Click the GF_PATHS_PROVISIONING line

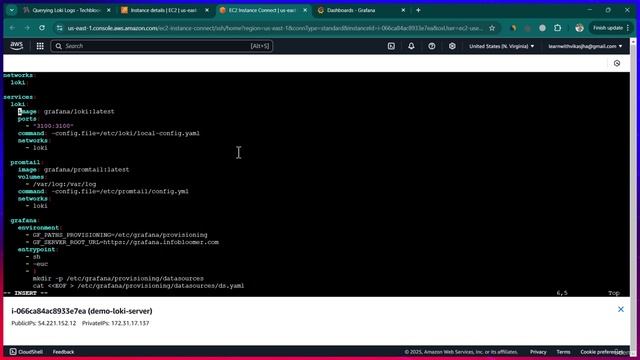point(120,235)
